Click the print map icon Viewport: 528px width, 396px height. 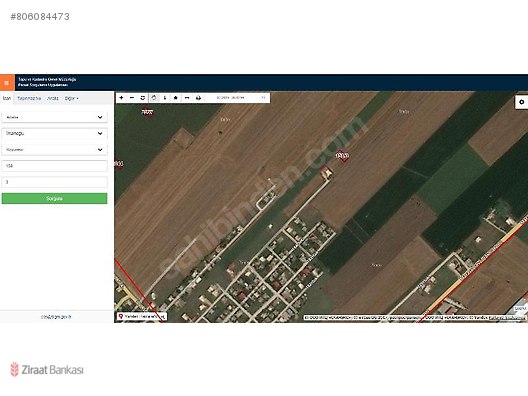tap(198, 98)
